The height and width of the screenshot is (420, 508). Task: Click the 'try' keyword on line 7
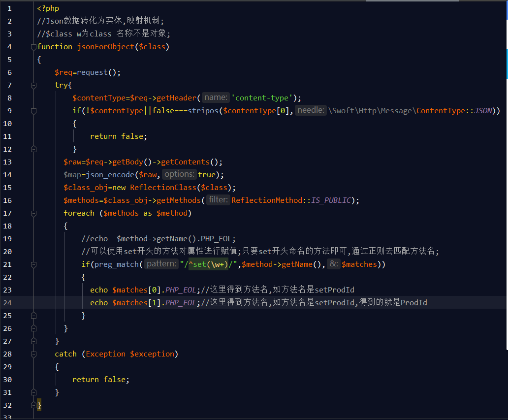coord(61,86)
